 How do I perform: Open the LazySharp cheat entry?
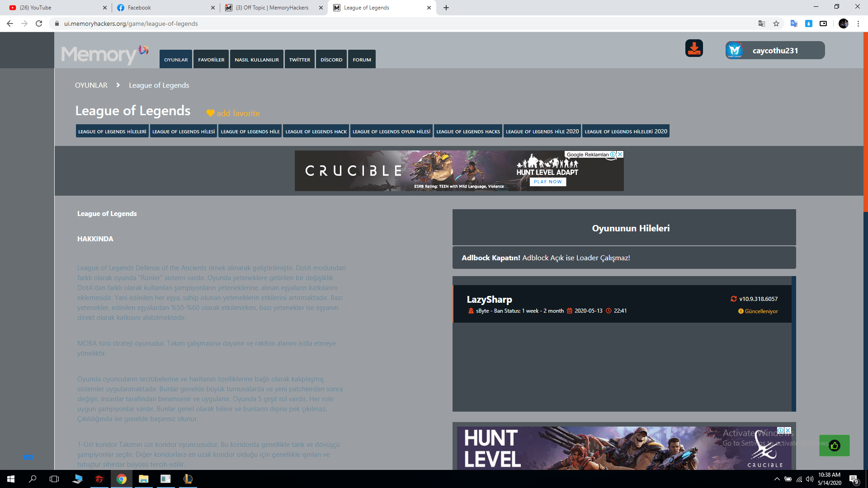pyautogui.click(x=622, y=304)
